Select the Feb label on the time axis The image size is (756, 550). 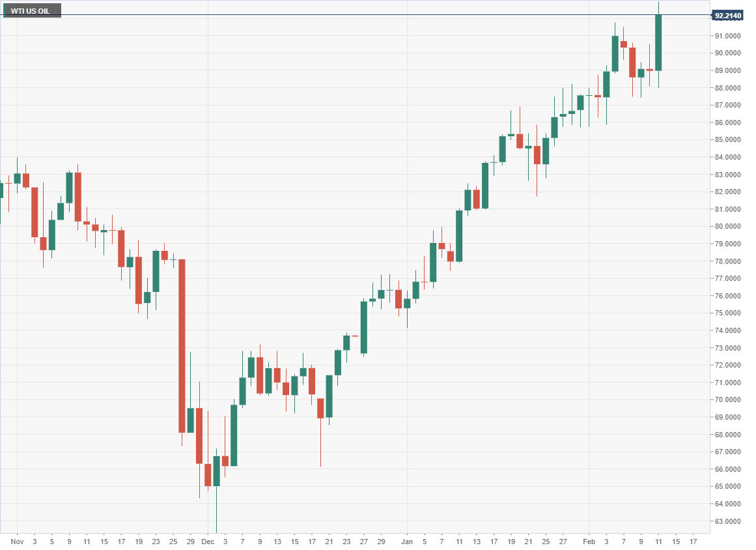(589, 542)
